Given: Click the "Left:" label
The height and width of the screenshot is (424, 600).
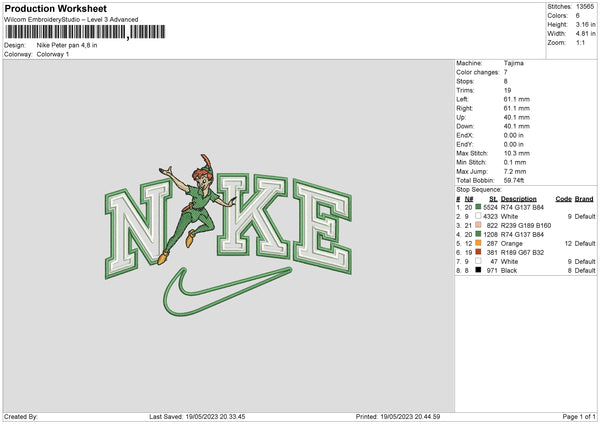Looking at the screenshot, I should tap(462, 99).
